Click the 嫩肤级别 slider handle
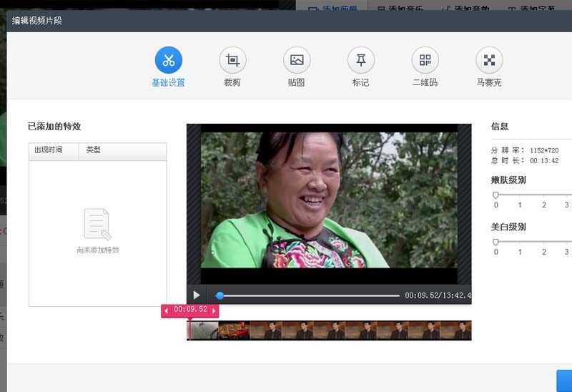Viewport: 572px width, 392px height. click(495, 195)
